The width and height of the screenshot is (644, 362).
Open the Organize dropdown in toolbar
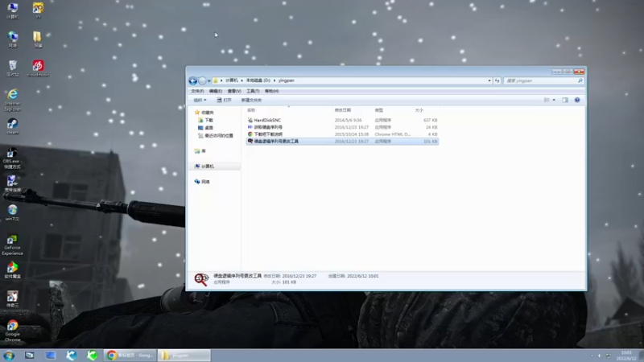(x=200, y=100)
